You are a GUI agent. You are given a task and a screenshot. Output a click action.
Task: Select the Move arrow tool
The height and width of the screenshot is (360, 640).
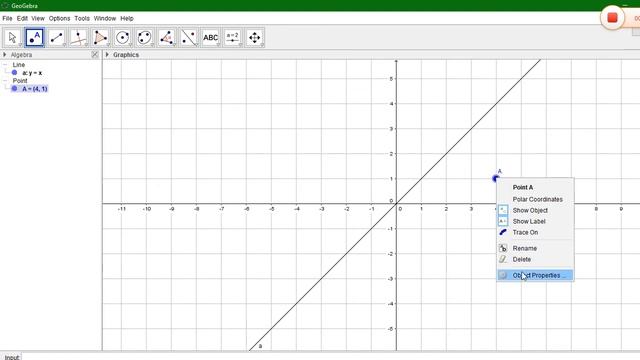click(x=13, y=38)
